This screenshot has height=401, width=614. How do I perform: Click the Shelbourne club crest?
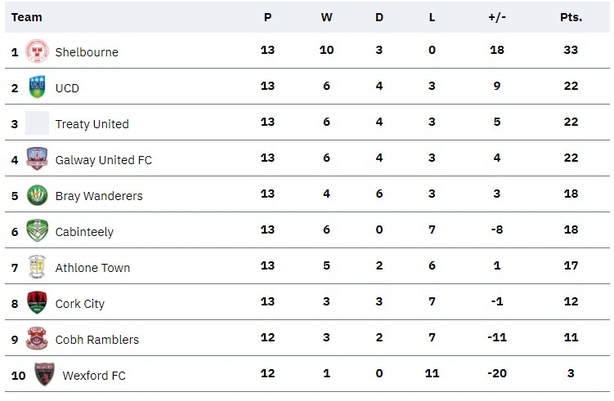[x=37, y=51]
